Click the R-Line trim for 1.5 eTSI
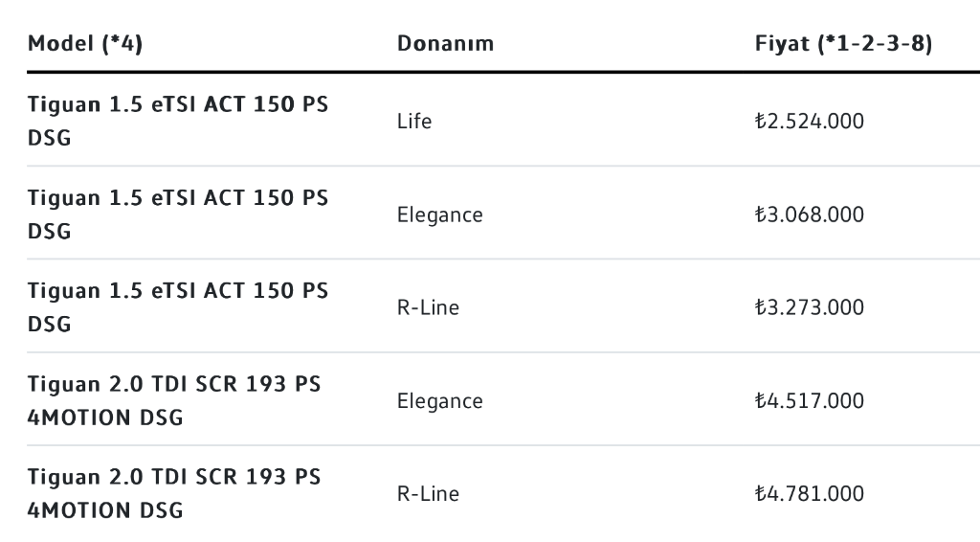Image resolution: width=980 pixels, height=542 pixels. coord(428,307)
